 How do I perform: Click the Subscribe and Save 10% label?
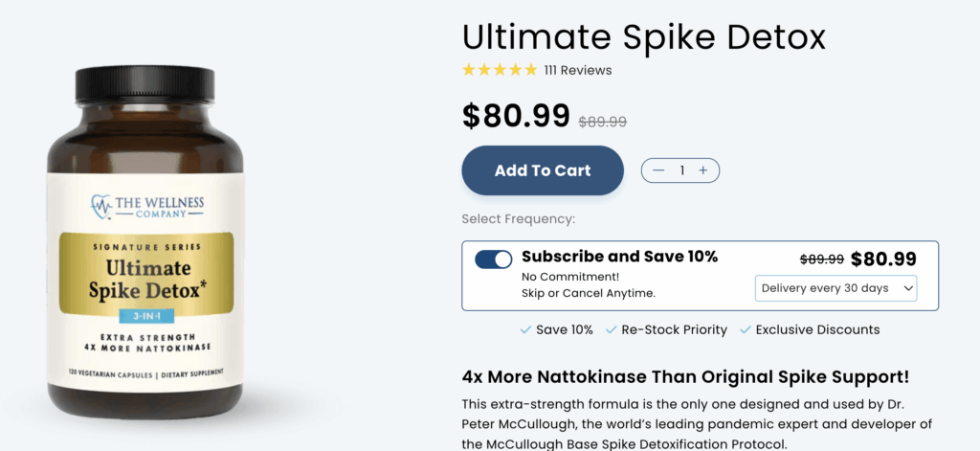tap(619, 257)
